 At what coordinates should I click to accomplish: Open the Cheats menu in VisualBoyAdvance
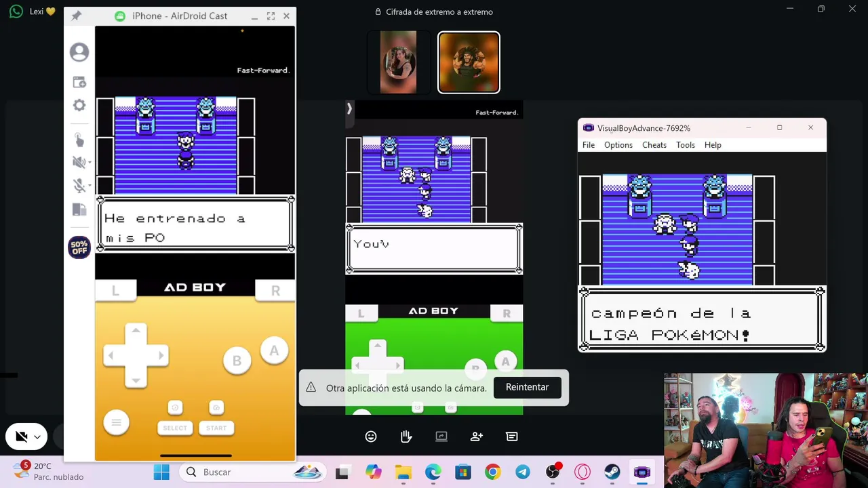click(x=654, y=145)
